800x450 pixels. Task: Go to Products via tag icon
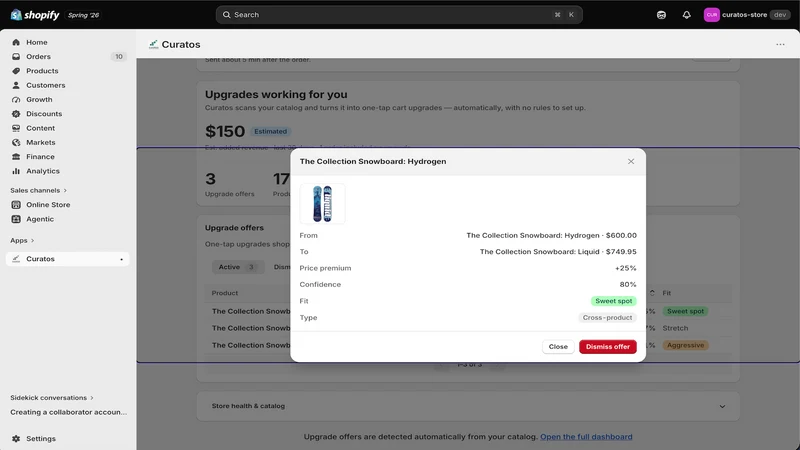tap(16, 71)
